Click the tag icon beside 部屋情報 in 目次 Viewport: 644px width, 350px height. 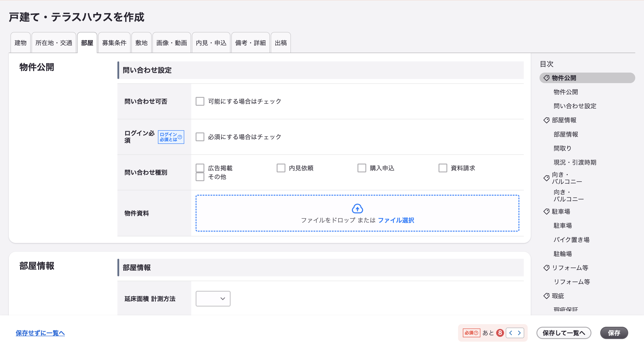(x=546, y=120)
